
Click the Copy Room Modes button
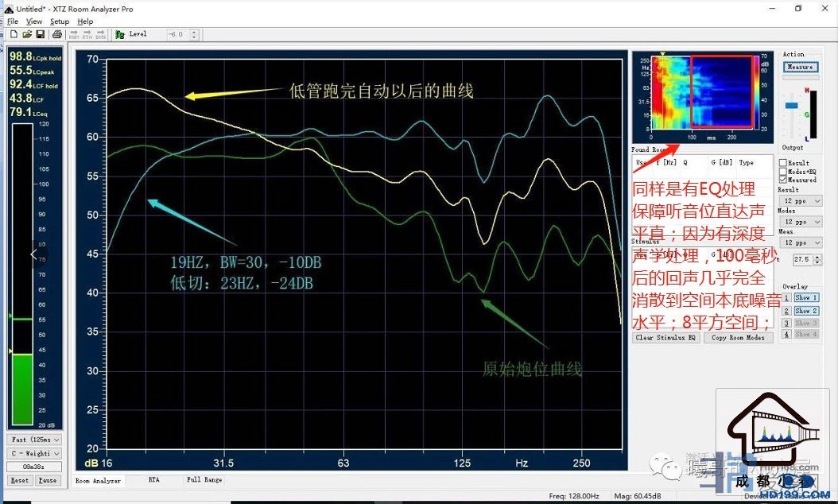pyautogui.click(x=737, y=338)
